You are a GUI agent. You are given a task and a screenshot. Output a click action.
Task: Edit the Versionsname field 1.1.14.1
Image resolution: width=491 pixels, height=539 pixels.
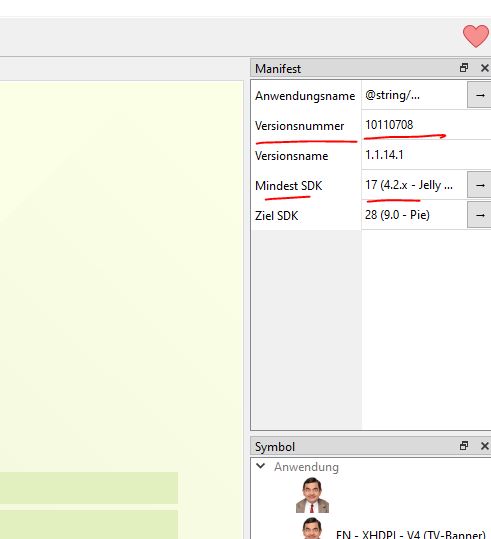[x=426, y=155]
